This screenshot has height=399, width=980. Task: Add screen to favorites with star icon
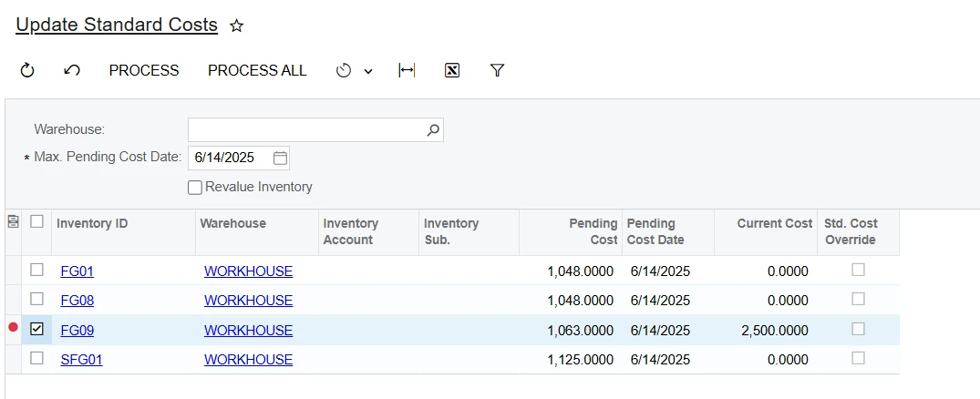(236, 26)
